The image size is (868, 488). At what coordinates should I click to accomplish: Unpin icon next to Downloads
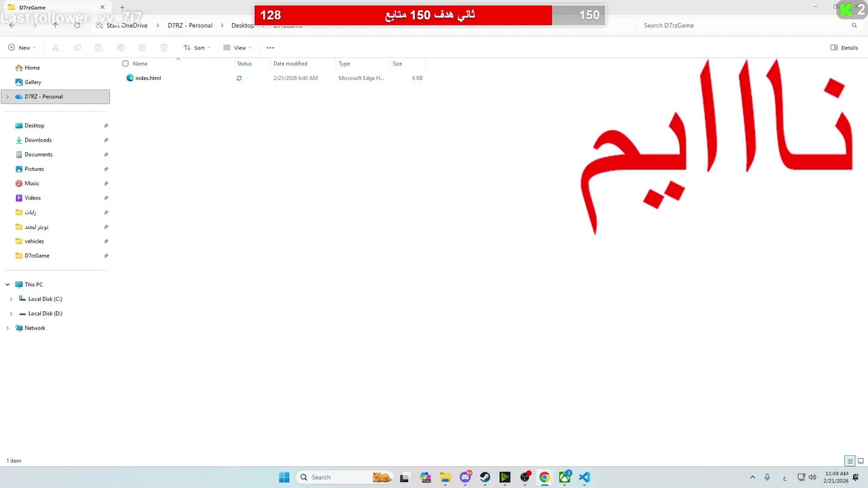[x=106, y=140]
